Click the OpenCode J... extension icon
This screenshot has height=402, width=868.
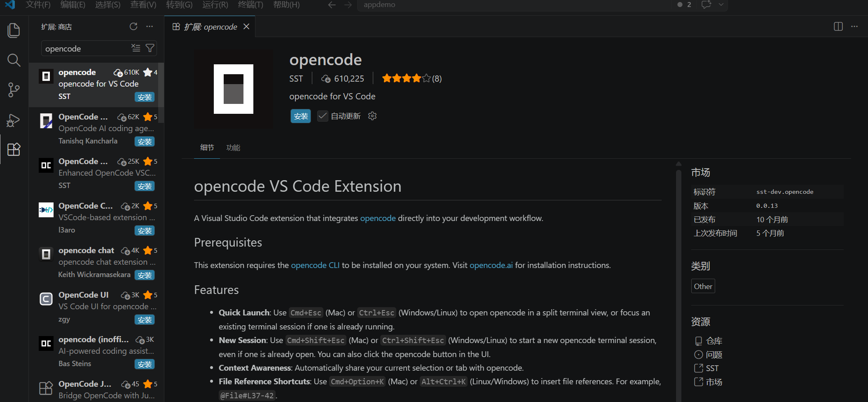coord(46,388)
